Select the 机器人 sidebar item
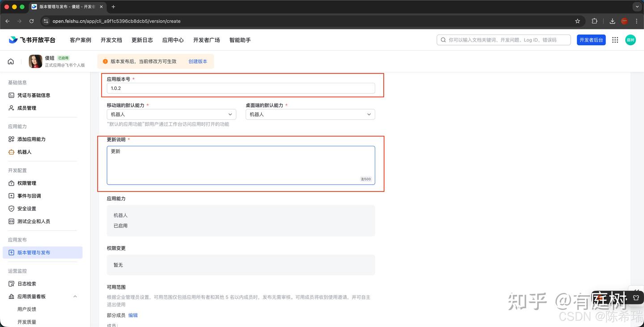Screen dimensions: 644x327 pos(24,152)
